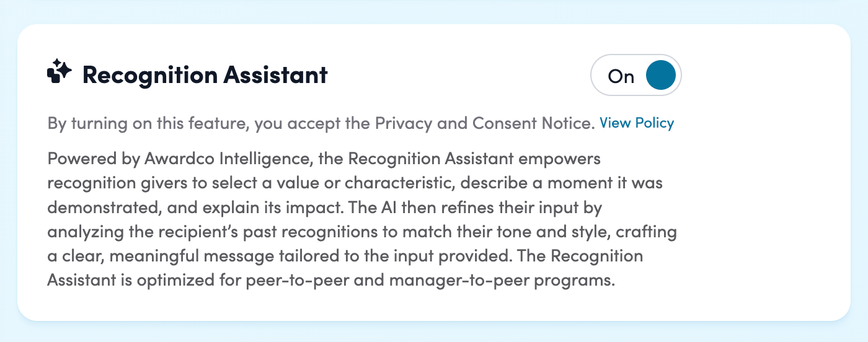Click the Recognition Assistant sparkle icon

point(60,71)
